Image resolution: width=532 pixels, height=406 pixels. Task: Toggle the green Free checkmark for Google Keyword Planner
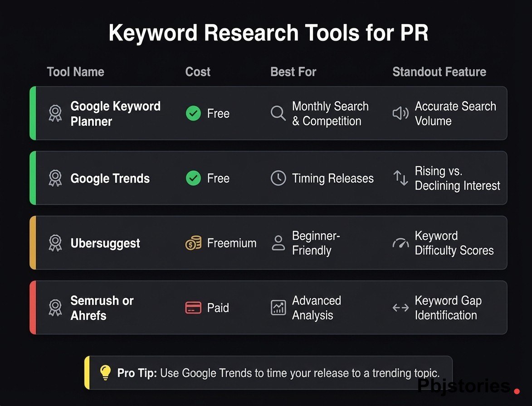(x=193, y=113)
